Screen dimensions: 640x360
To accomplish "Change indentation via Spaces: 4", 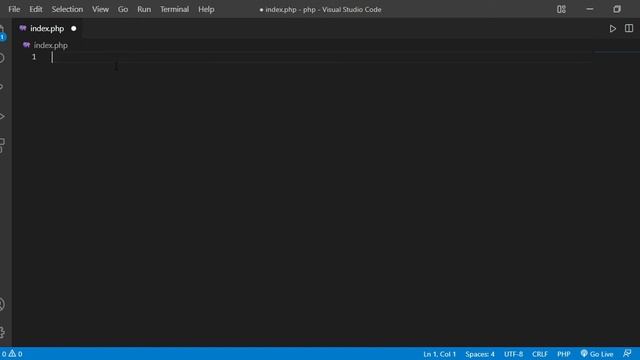I will point(480,354).
